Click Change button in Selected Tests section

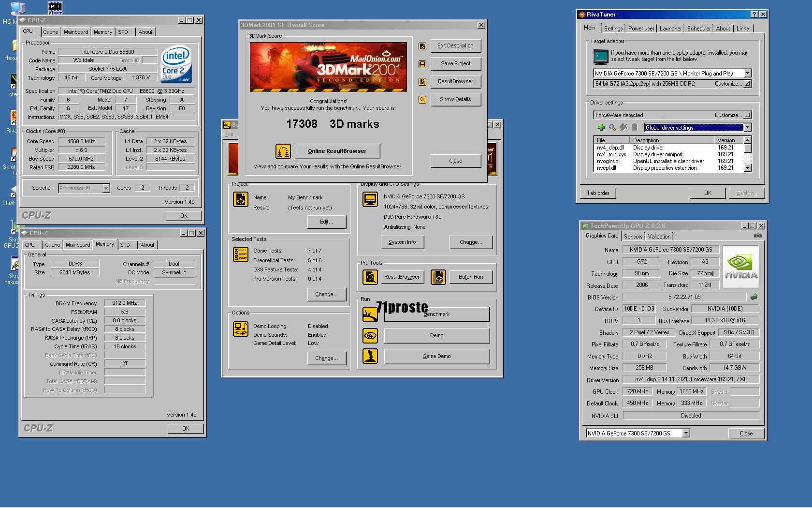click(327, 294)
